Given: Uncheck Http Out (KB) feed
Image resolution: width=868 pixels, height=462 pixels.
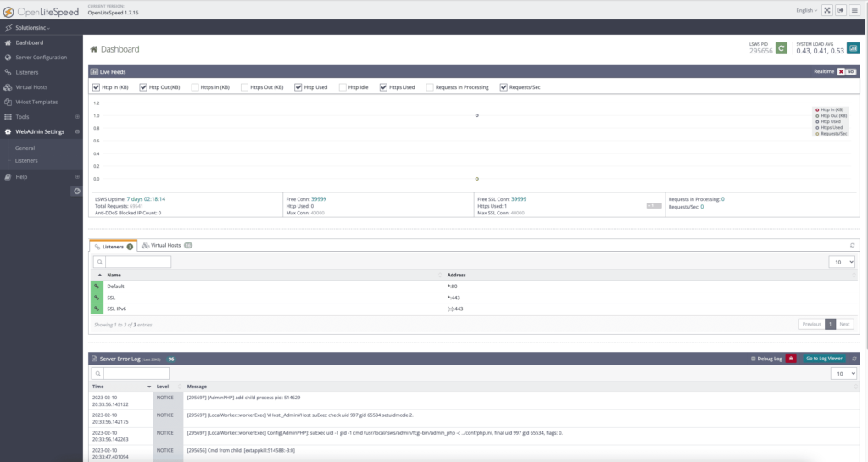Looking at the screenshot, I should (143, 87).
